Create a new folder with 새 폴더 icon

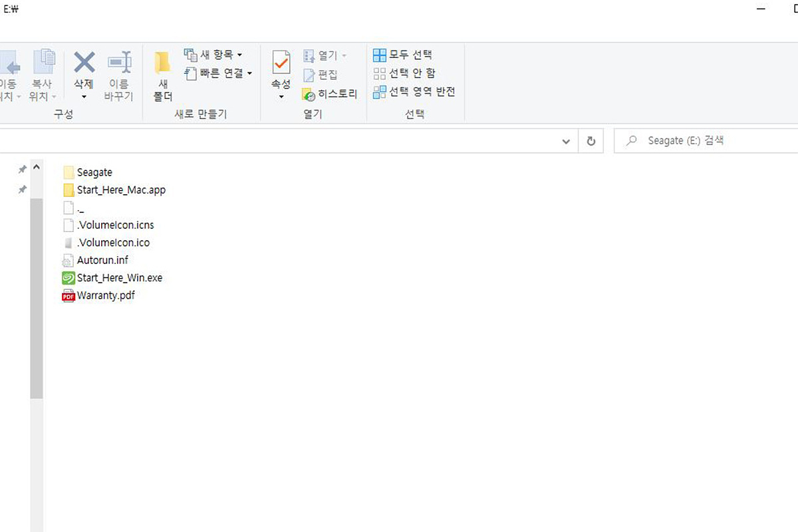tap(162, 63)
